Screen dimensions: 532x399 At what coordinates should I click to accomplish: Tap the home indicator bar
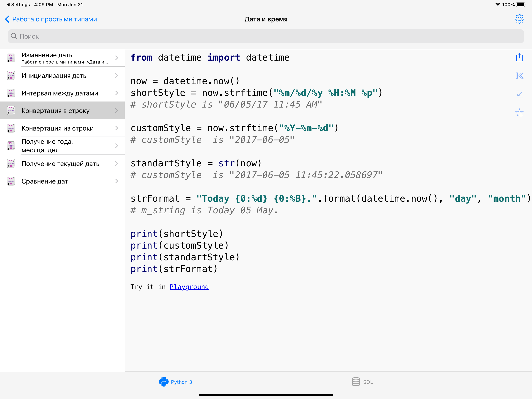pos(266,395)
